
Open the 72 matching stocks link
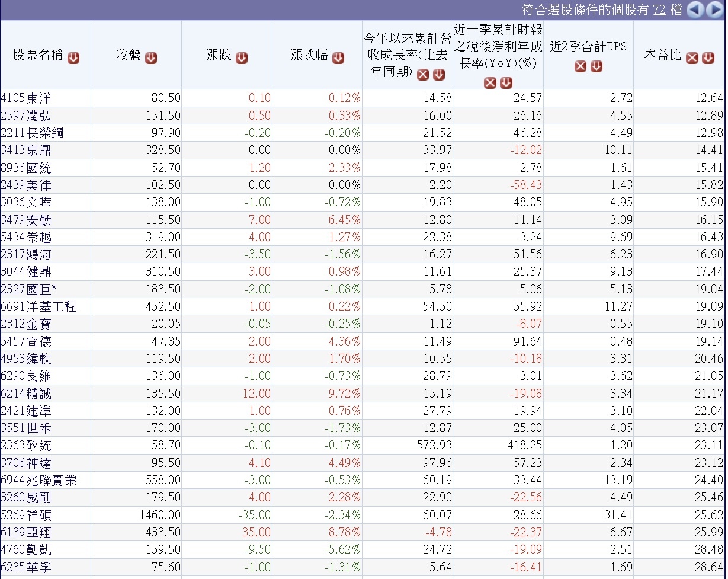tap(659, 10)
